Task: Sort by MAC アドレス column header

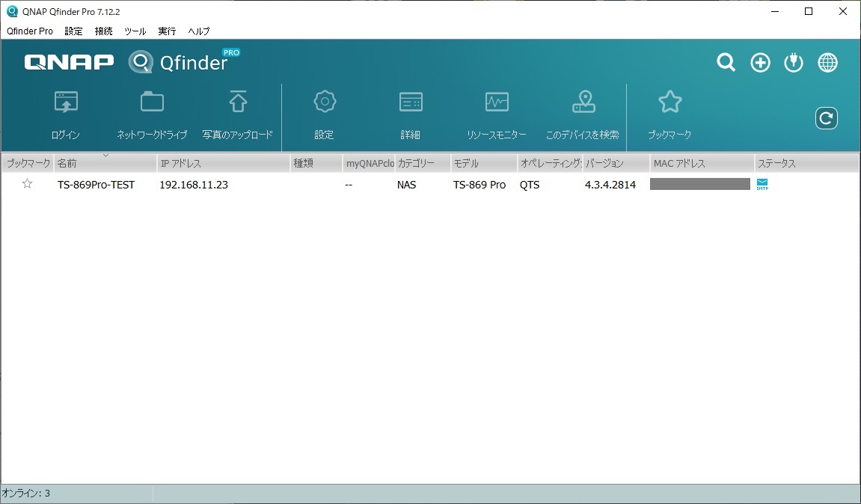Action: (702, 163)
